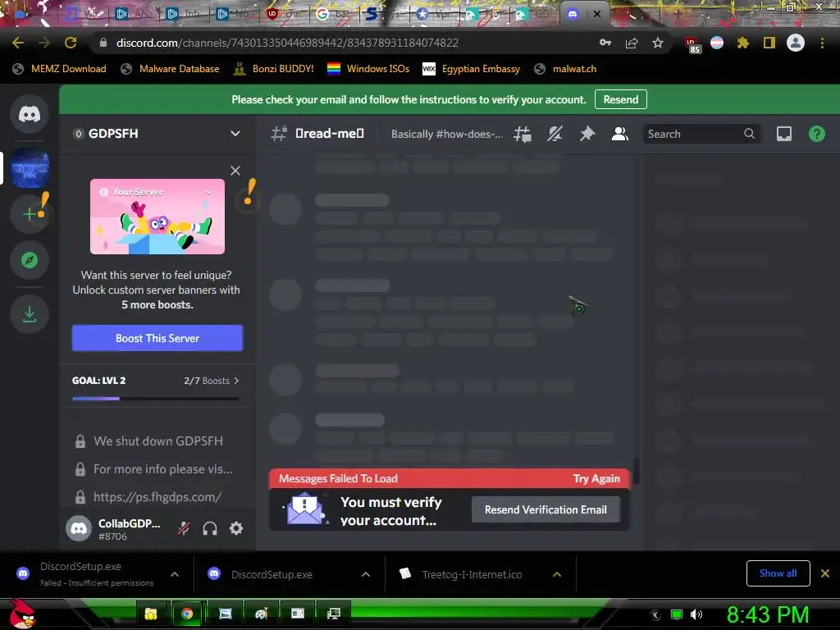Click the discord.com address bar
The width and height of the screenshot is (840, 630).
[286, 43]
